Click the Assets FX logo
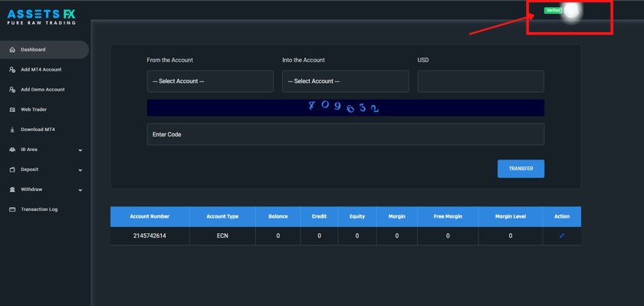The height and width of the screenshot is (306, 644). [x=41, y=17]
